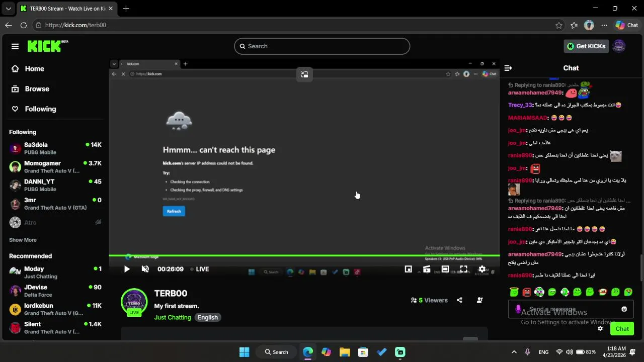The height and width of the screenshot is (362, 644).
Task: Open the user profile avatar menu
Action: 619,46
